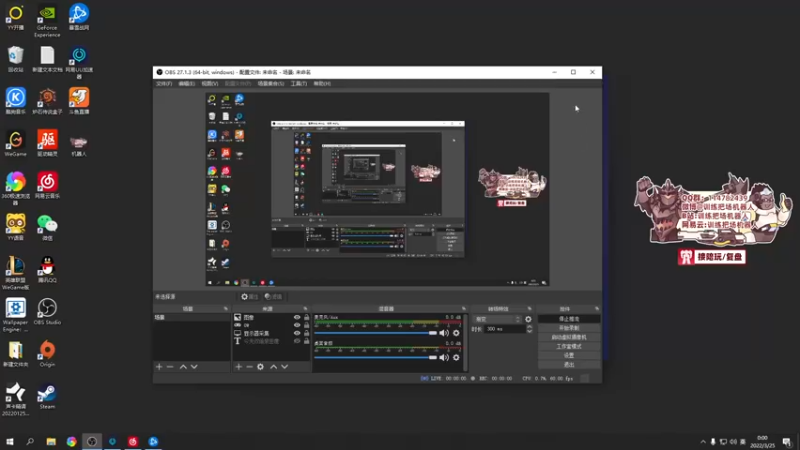
Task: Toggle visibility of the display capture source
Action: coord(297,333)
